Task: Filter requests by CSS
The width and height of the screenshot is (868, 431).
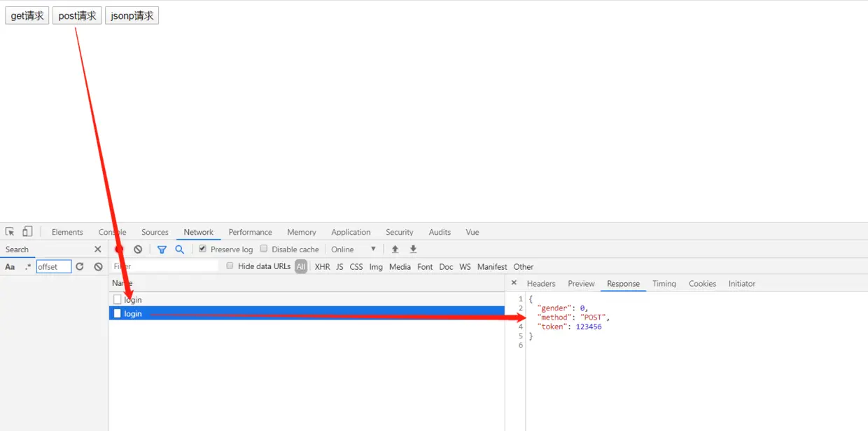Action: [x=356, y=267]
